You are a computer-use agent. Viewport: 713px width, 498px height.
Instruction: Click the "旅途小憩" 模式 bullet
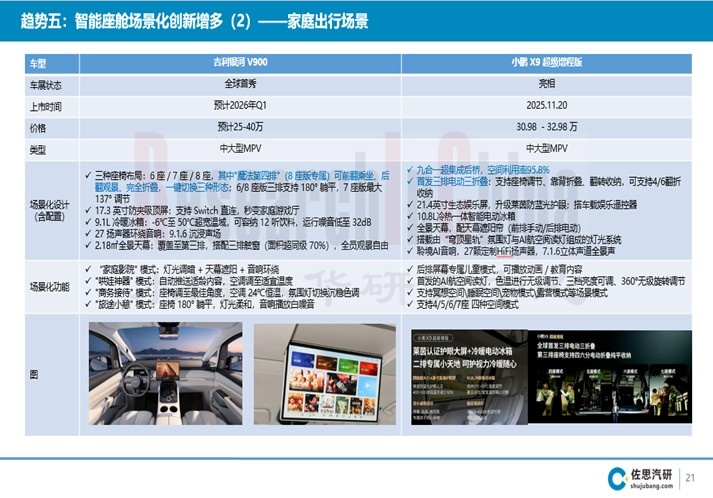coord(200,304)
